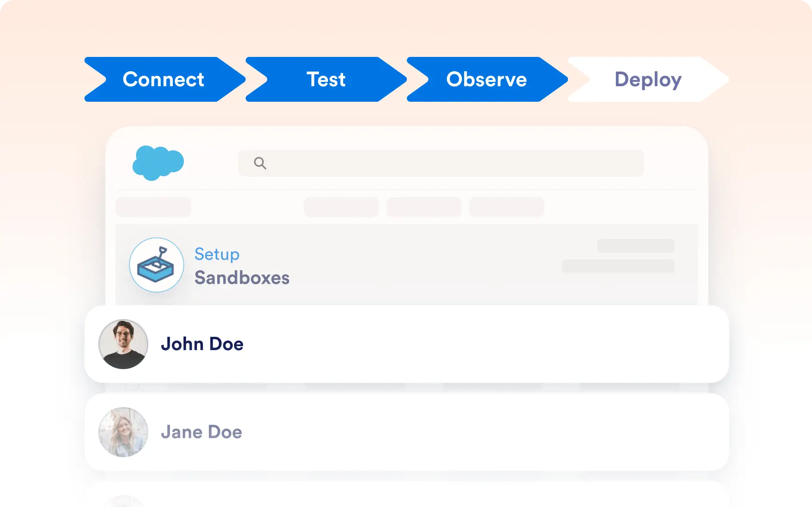Go to the Test step
Screen dimensions: 812x507
tap(326, 79)
